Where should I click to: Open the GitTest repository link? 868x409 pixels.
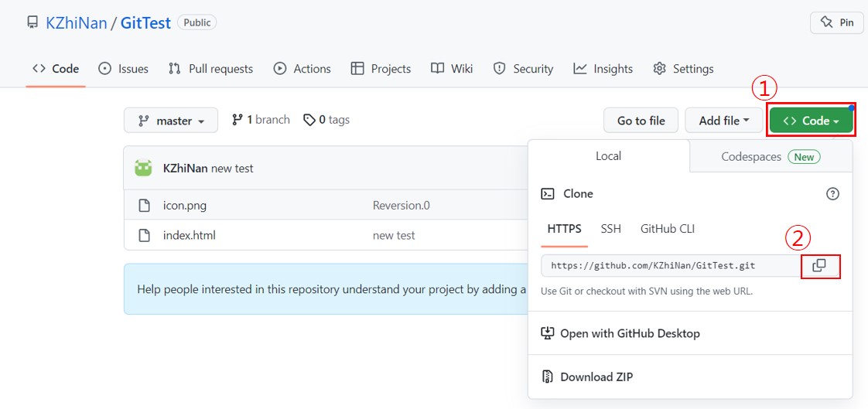[x=145, y=23]
